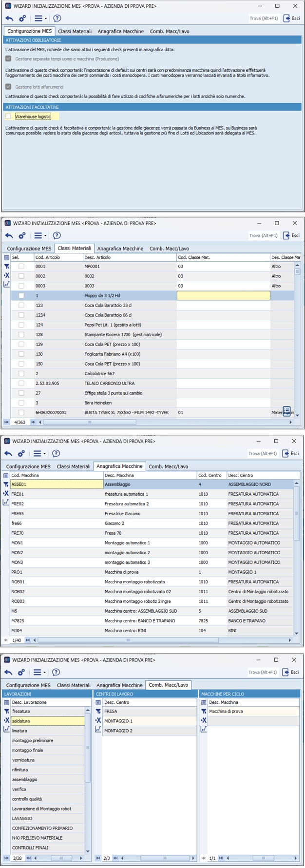Click the Cod. Classe Mat. cell of Floppy row
Screen dimensions: 305x868
[223, 296]
